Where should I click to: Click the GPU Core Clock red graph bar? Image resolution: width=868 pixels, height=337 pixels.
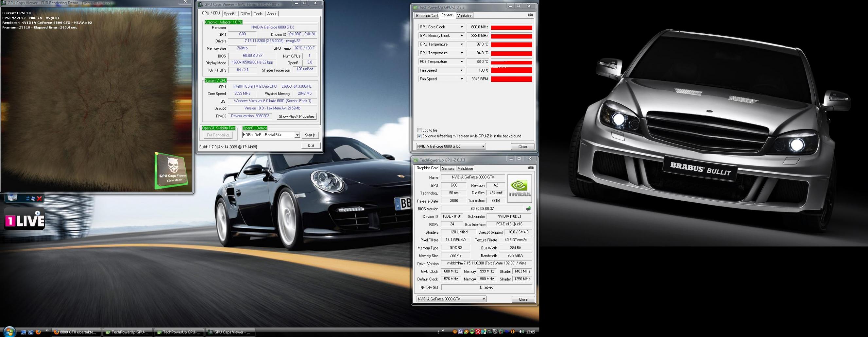(x=511, y=27)
